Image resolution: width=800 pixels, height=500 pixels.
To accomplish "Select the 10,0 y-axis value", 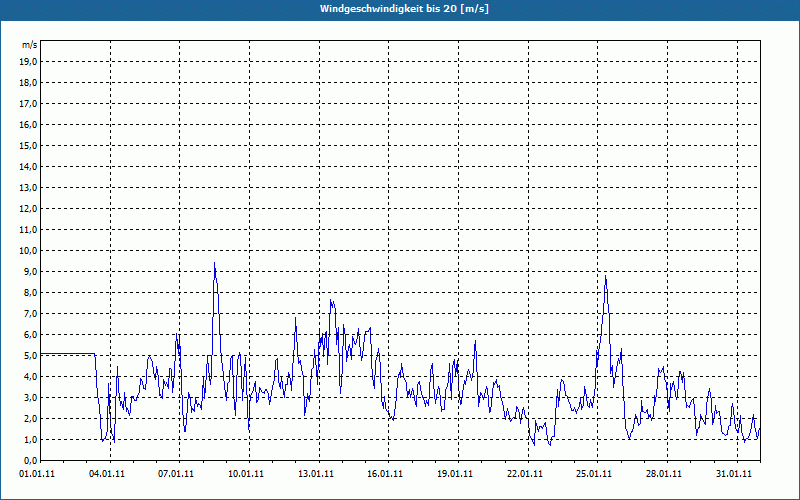I will coord(28,251).
